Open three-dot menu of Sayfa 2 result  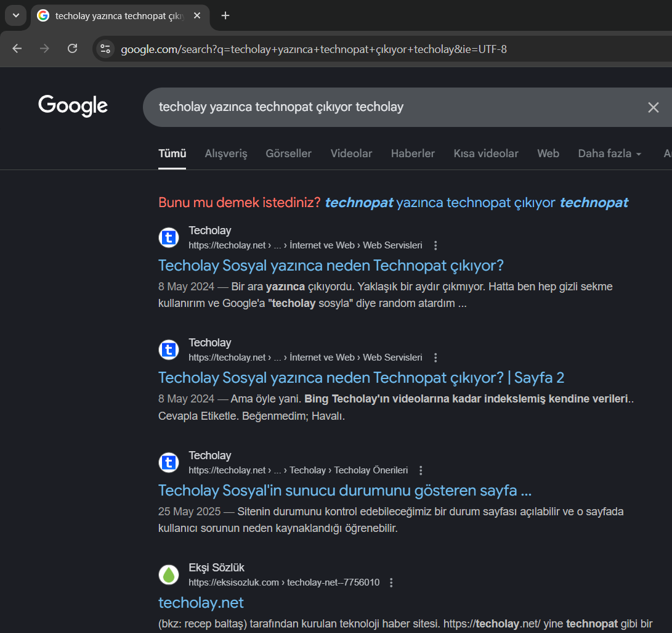435,357
